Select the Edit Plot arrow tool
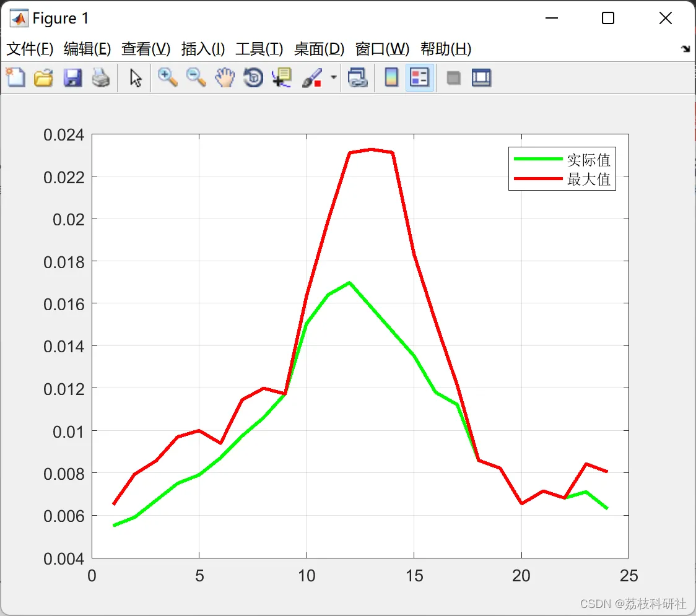Screen dimensions: 696x616 point(136,78)
